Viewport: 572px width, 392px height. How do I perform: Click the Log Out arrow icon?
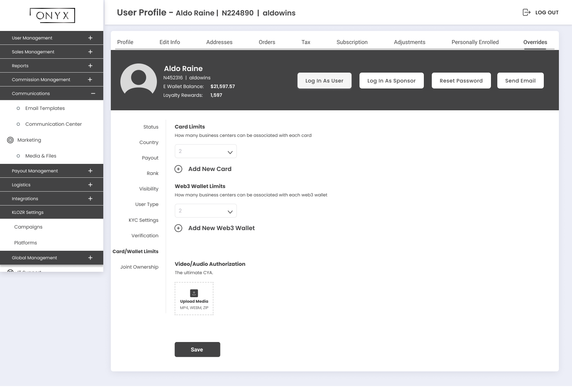526,12
